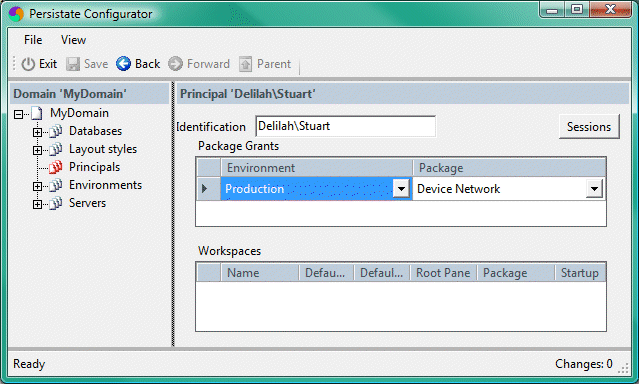Expand the Environments tree node

click(37, 186)
